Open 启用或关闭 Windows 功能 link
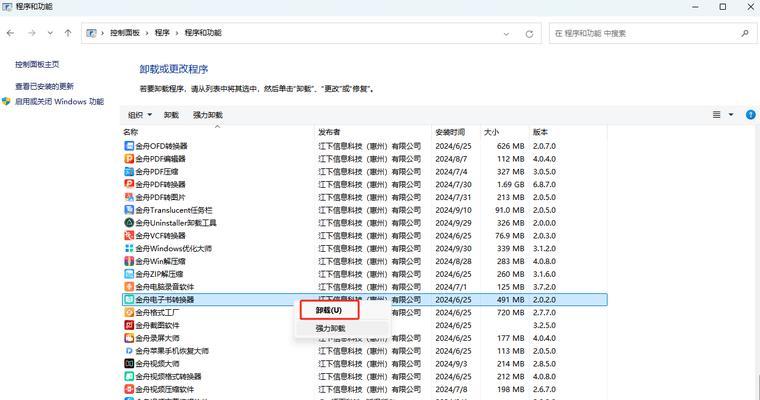 59,101
